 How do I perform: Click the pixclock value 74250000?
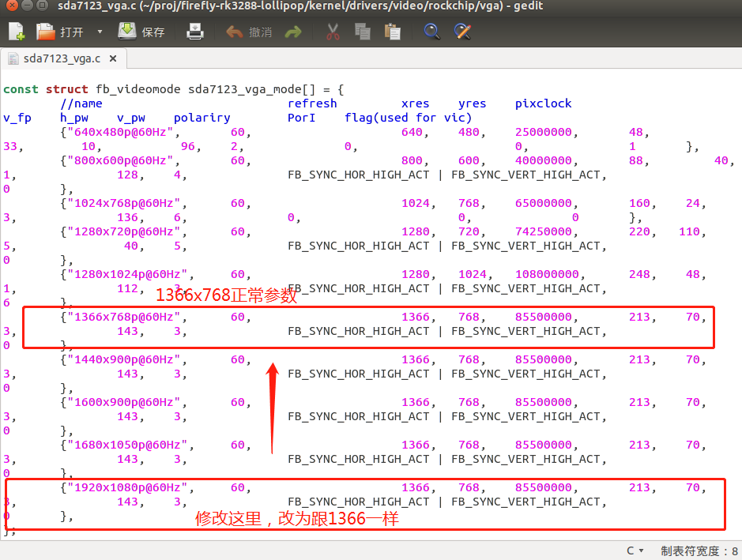[543, 231]
